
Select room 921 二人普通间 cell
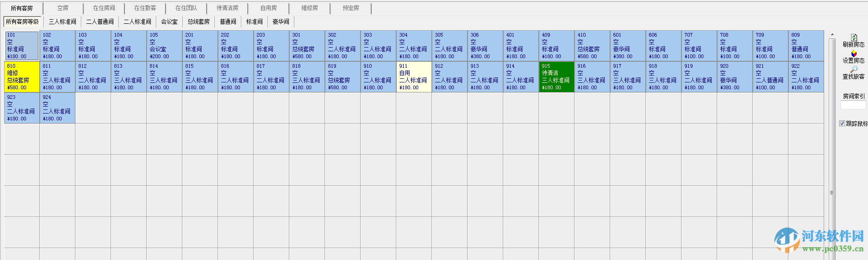(x=771, y=77)
